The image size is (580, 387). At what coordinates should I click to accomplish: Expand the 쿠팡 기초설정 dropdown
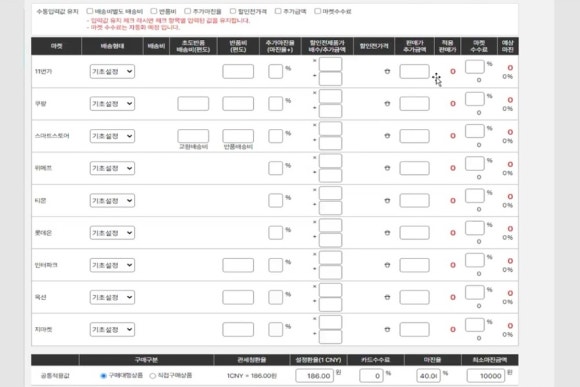112,104
